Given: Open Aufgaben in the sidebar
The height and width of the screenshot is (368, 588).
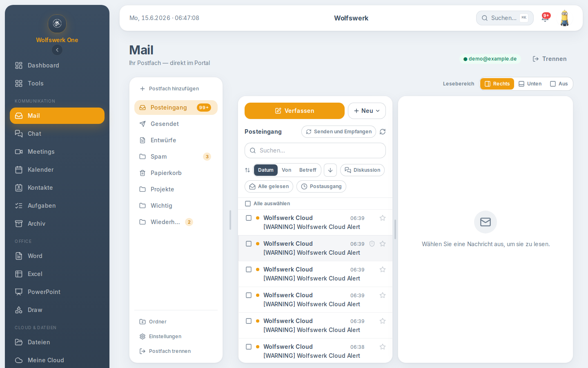Looking at the screenshot, I should pos(57,206).
